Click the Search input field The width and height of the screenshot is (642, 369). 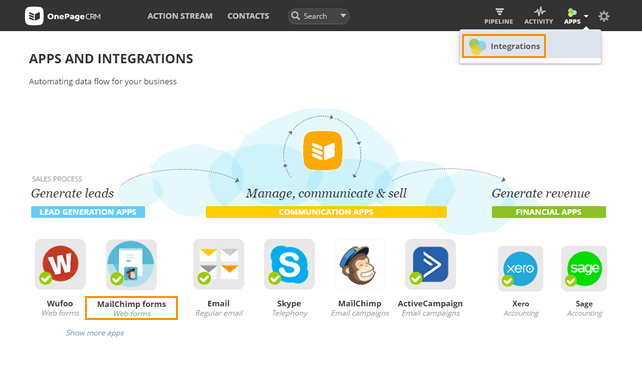click(x=319, y=16)
